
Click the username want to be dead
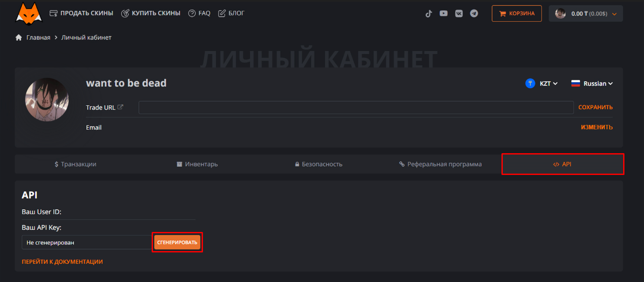tap(126, 83)
